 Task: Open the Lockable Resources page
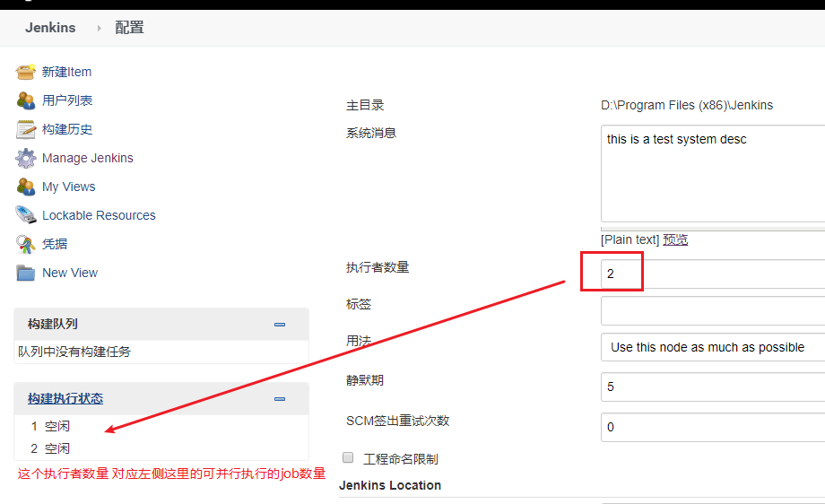pos(99,215)
